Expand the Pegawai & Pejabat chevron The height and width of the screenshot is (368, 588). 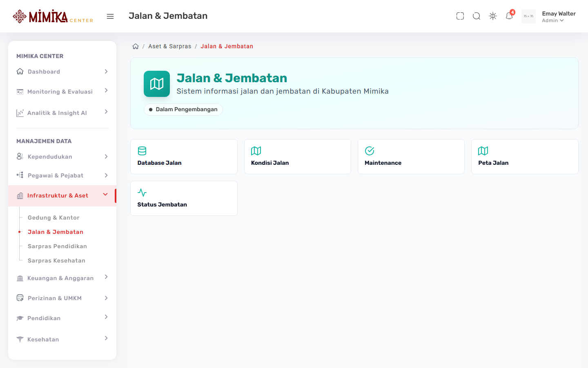(106, 175)
